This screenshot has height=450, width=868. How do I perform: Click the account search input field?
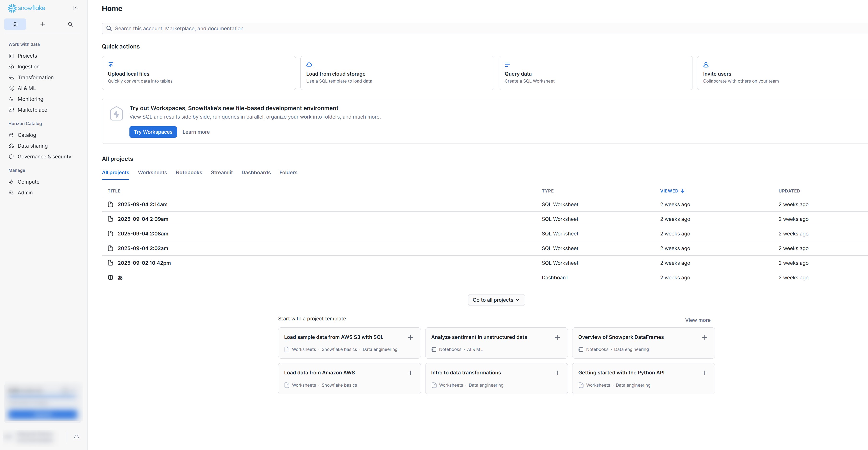pyautogui.click(x=472, y=29)
